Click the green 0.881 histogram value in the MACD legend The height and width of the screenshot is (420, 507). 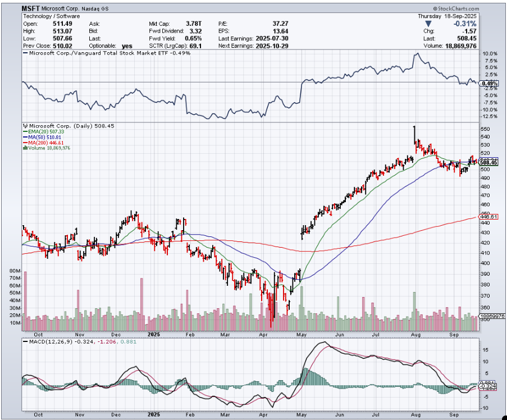pos(129,342)
